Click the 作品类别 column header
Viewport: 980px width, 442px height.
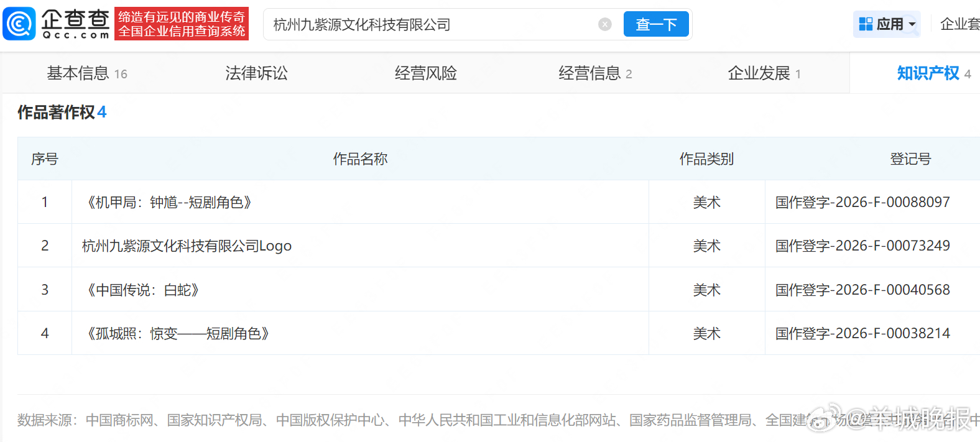coord(706,159)
